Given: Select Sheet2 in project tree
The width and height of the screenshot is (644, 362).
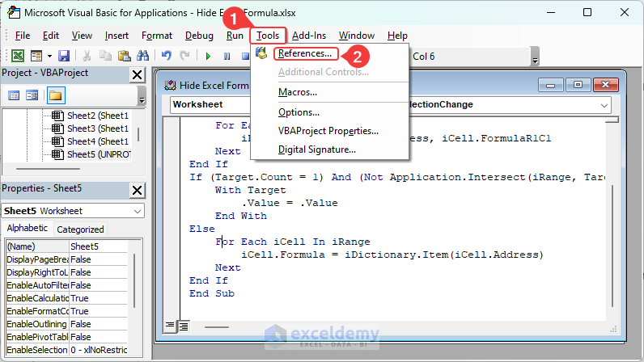Looking at the screenshot, I should [x=98, y=116].
